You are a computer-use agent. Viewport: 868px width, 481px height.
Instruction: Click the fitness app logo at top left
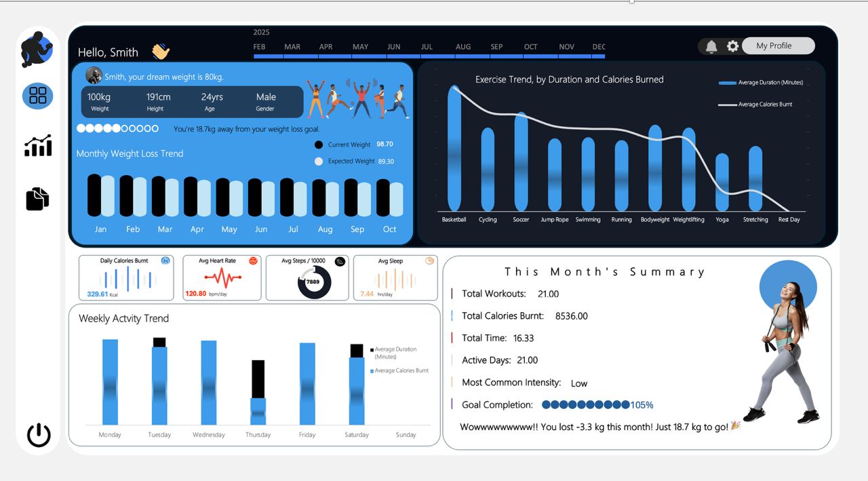(37, 51)
